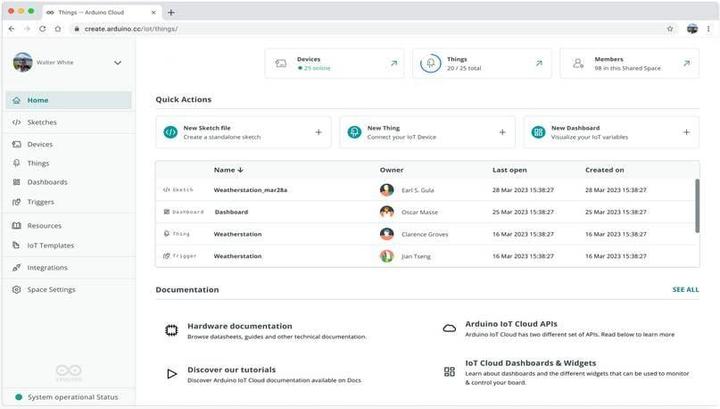Open the Things card arrow icon
The image size is (720, 409).
click(539, 63)
